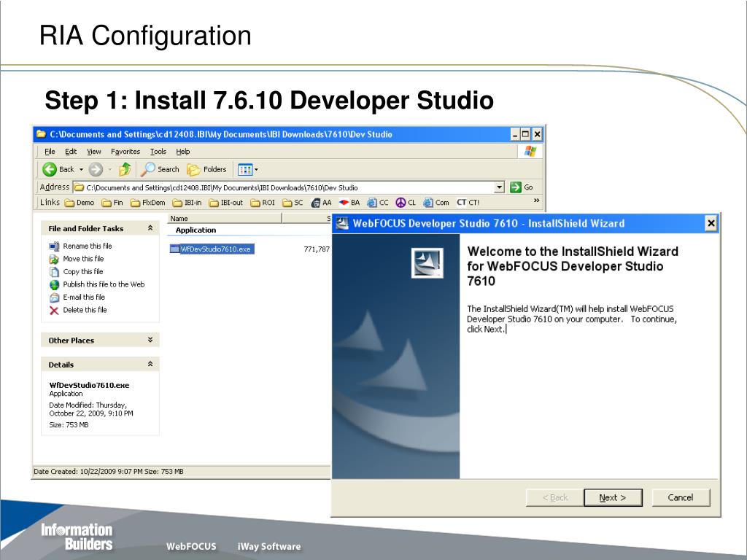Image resolution: width=747 pixels, height=560 pixels.
Task: Click the Windows flag logo in Explorer
Action: pyautogui.click(x=530, y=152)
